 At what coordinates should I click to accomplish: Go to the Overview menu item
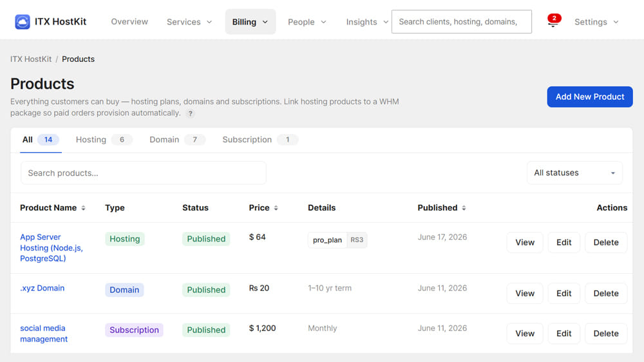[129, 22]
